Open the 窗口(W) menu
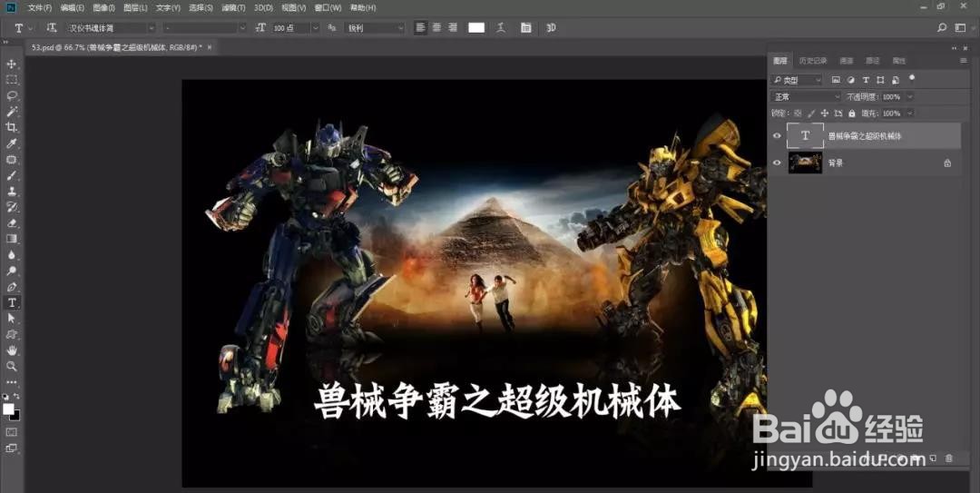The height and width of the screenshot is (493, 980). click(328, 7)
